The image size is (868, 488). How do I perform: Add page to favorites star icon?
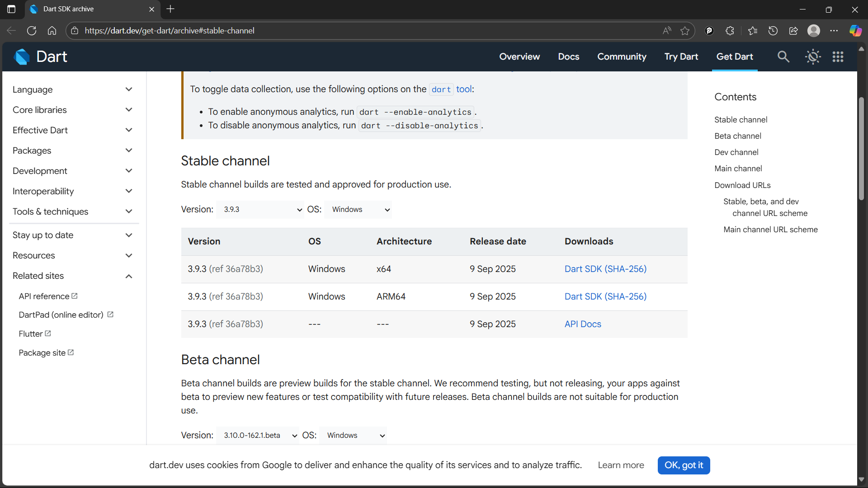pyautogui.click(x=685, y=31)
